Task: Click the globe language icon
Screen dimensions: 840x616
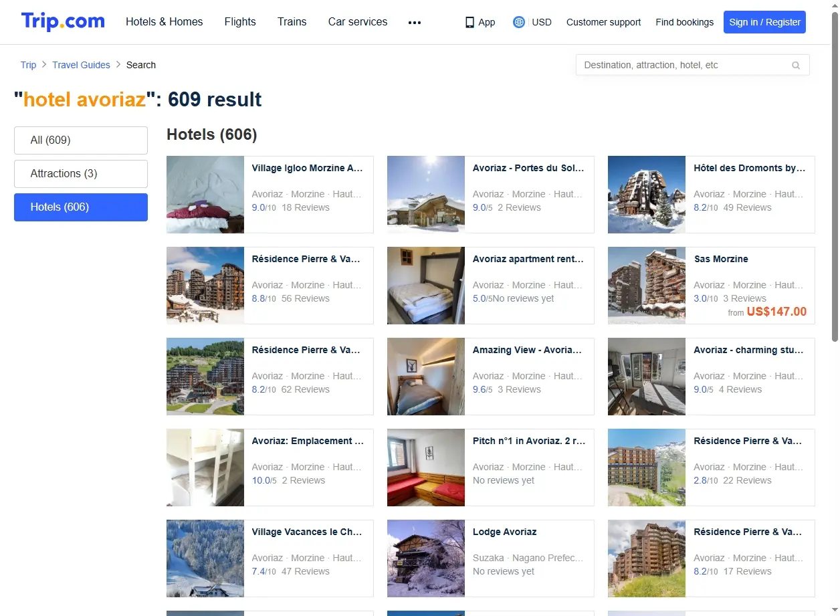Action: [x=518, y=22]
